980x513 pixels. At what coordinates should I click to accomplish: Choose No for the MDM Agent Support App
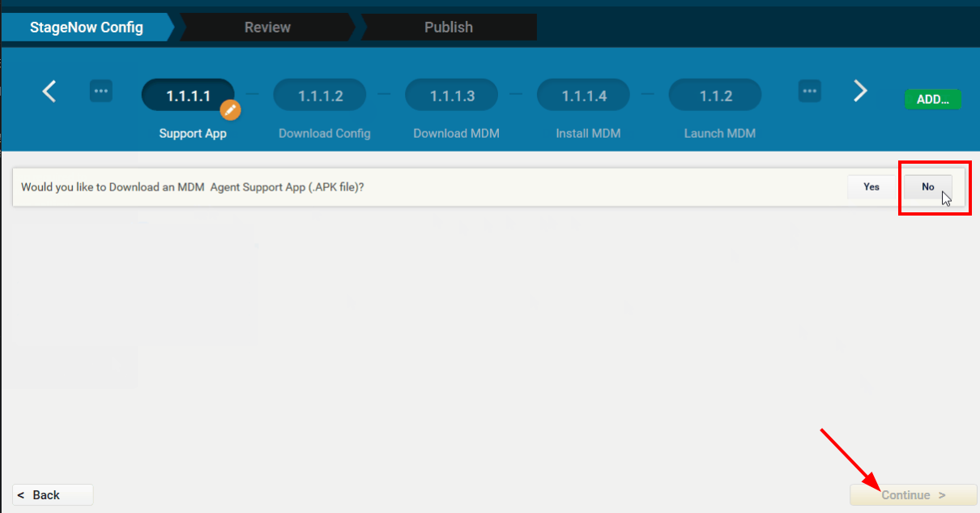tap(928, 186)
